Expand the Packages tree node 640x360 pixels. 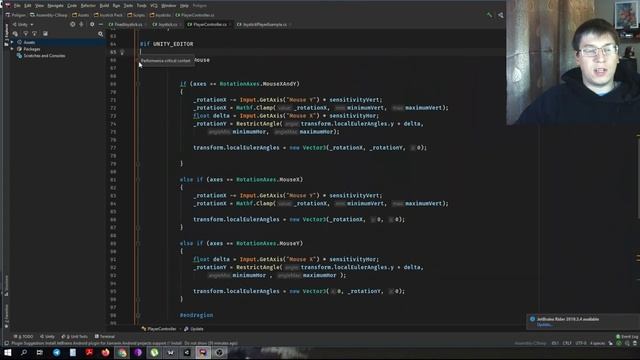tap(12, 49)
